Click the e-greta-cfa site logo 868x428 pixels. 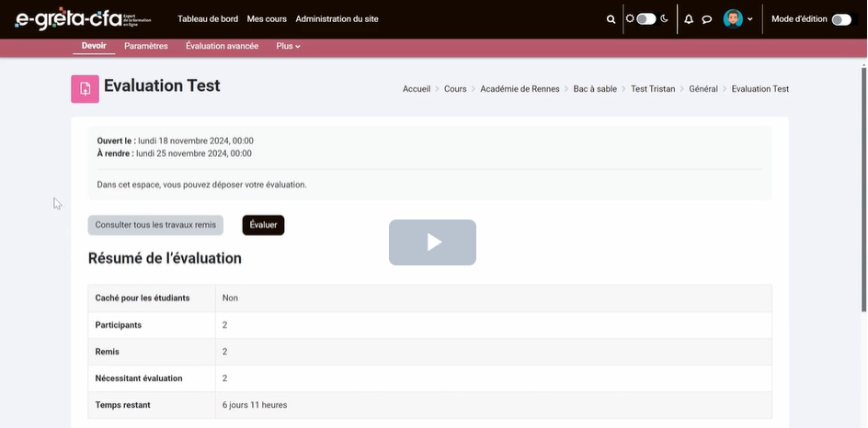(x=83, y=19)
